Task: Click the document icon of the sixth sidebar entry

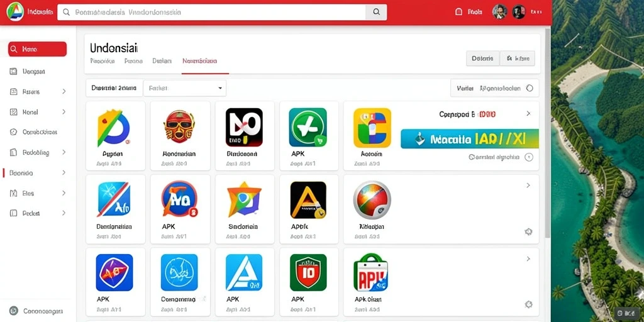Action: pyautogui.click(x=14, y=152)
